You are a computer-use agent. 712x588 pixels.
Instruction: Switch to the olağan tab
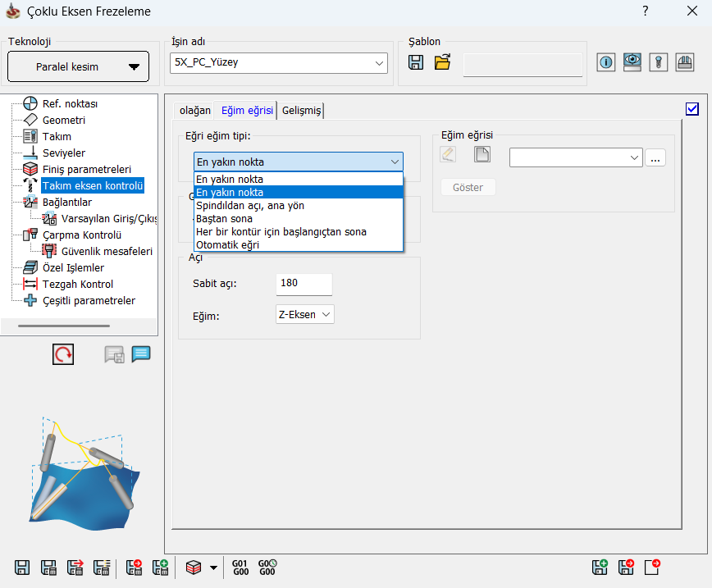pyautogui.click(x=195, y=111)
